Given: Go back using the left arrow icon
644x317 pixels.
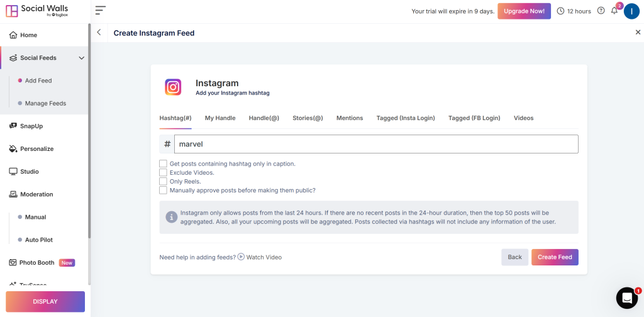Looking at the screenshot, I should (99, 33).
